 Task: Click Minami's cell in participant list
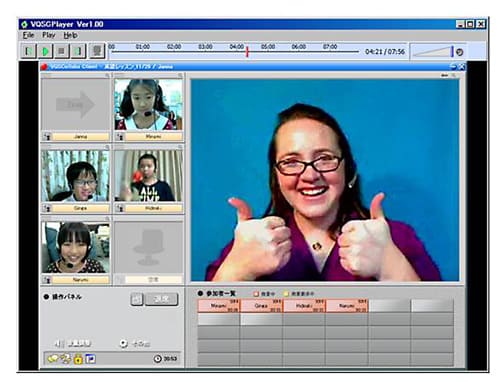click(x=219, y=306)
